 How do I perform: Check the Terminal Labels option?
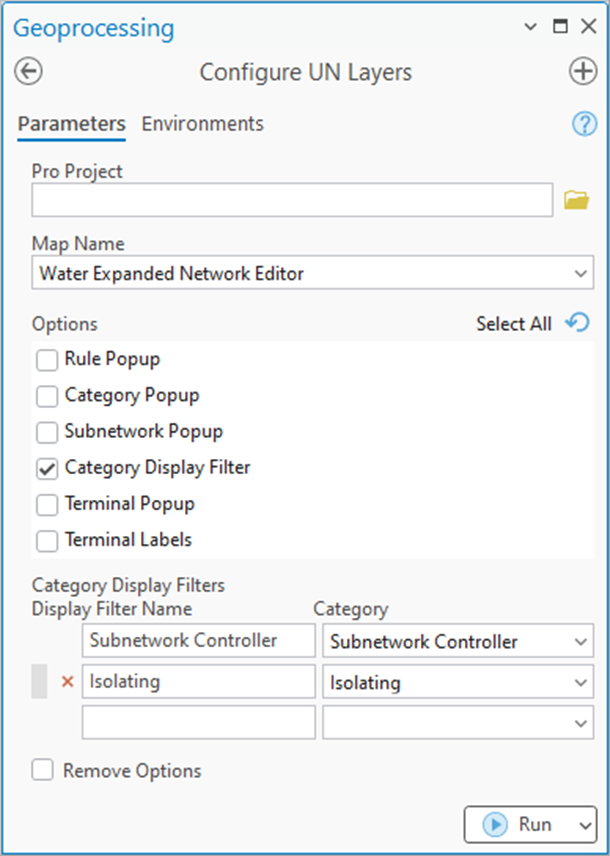[44, 539]
